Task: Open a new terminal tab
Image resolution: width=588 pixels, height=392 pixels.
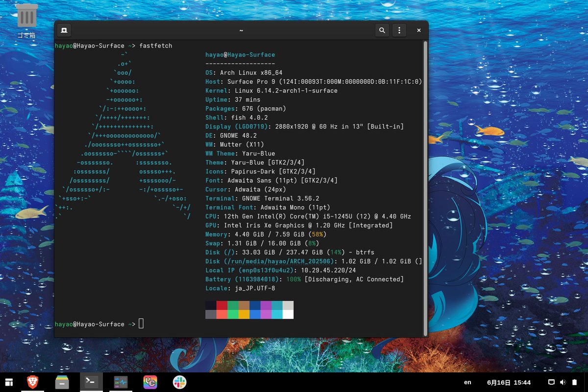Action: tap(64, 30)
